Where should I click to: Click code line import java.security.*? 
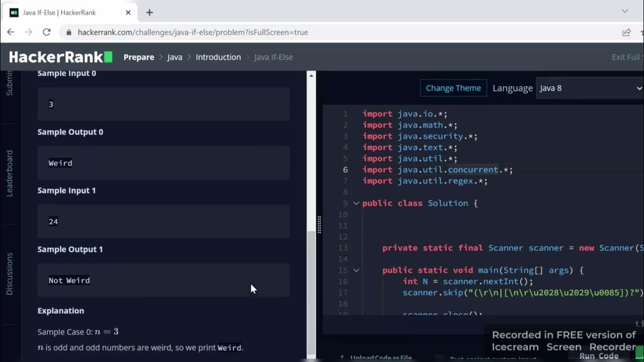420,136
